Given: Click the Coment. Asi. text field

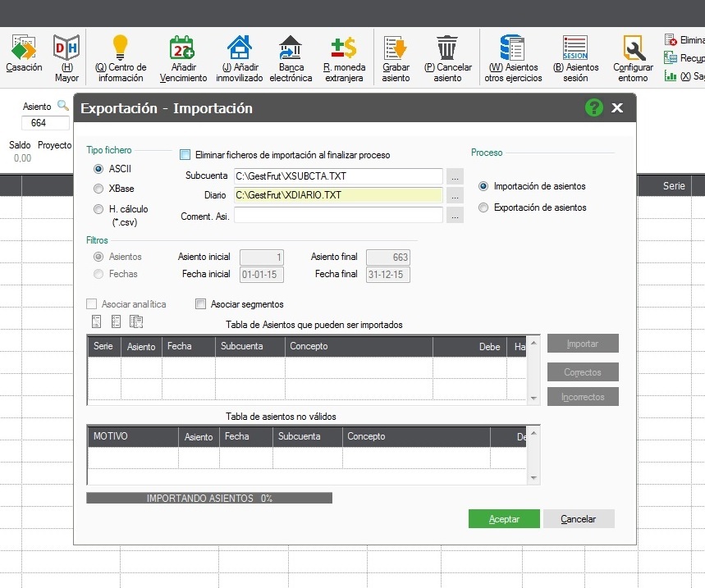Looking at the screenshot, I should (338, 216).
